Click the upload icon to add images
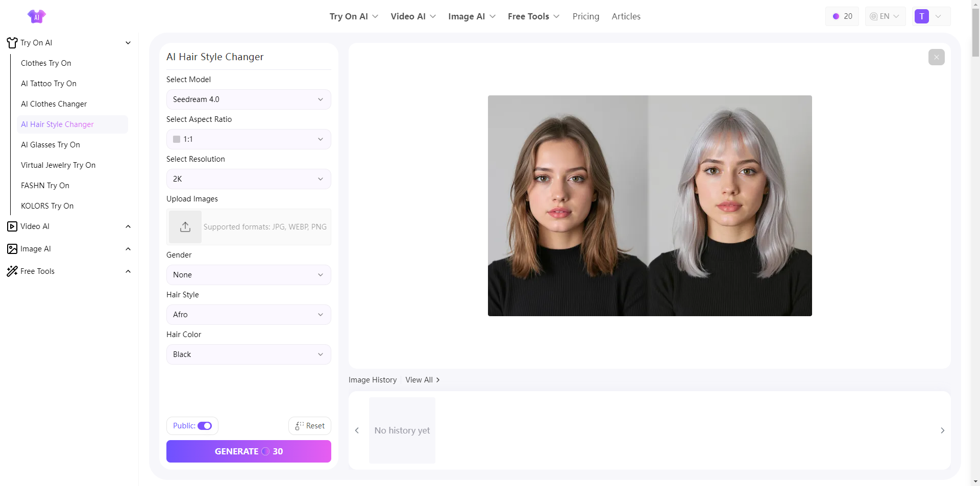The image size is (980, 486). coord(185,226)
